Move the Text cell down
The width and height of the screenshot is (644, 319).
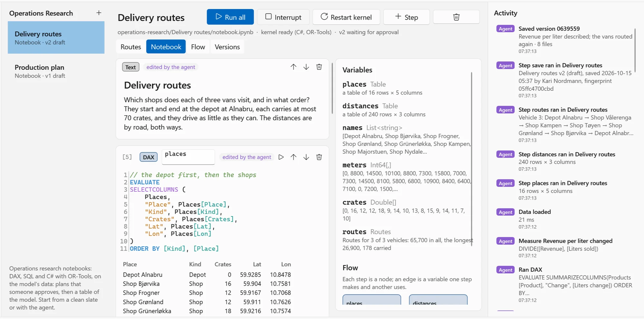pos(306,67)
